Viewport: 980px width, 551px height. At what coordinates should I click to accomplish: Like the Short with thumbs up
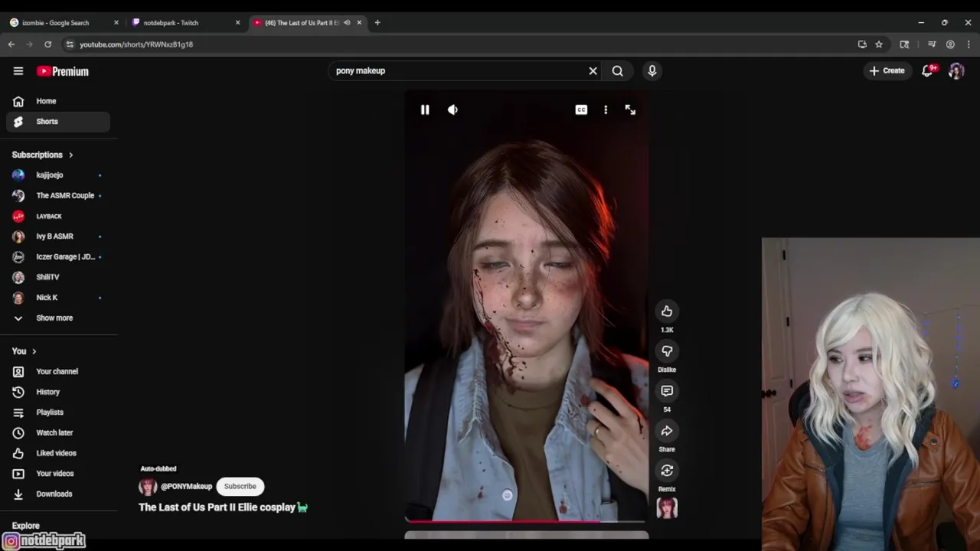coord(667,311)
